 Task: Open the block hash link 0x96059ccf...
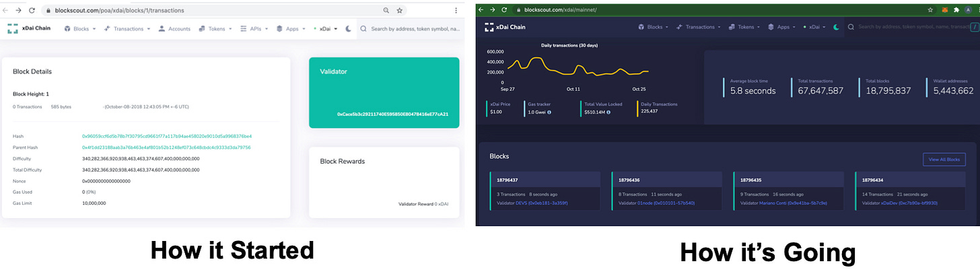[167, 136]
